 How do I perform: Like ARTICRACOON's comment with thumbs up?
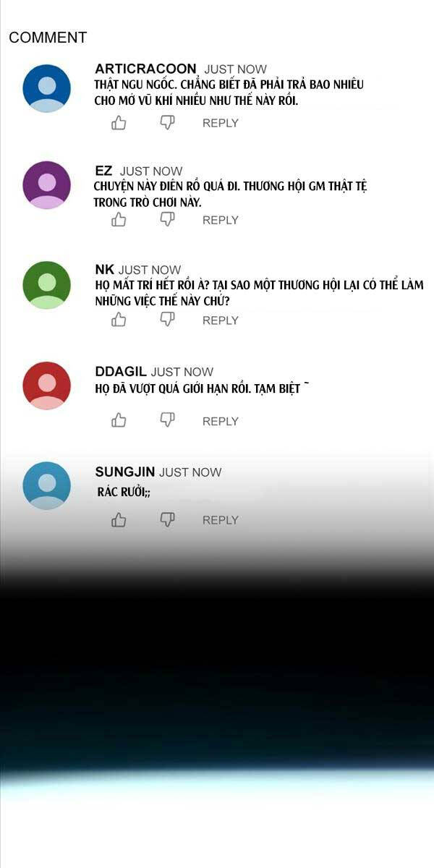coord(119,123)
